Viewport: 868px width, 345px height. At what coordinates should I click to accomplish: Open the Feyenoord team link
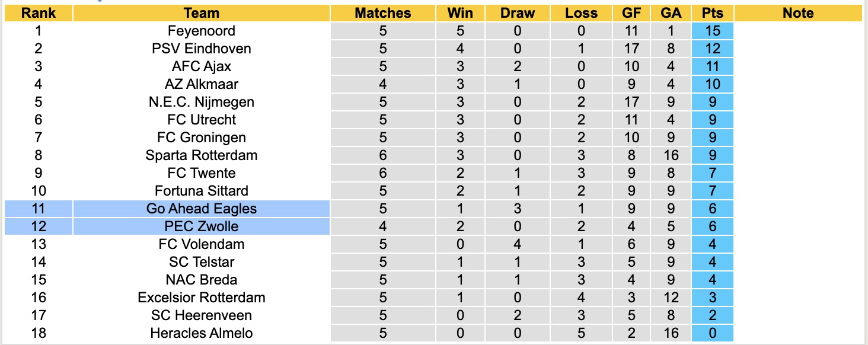coord(202,31)
